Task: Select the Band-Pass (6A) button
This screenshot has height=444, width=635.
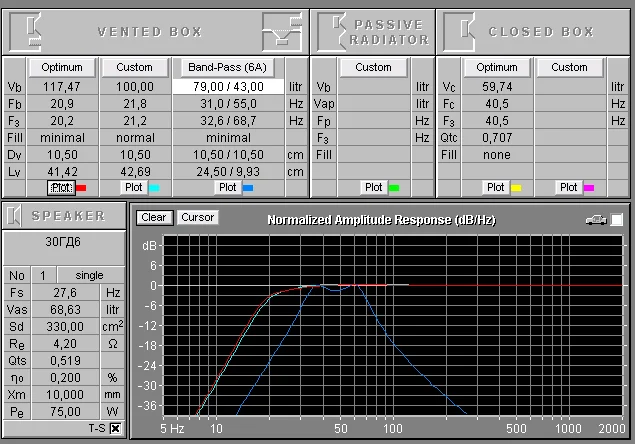Action: pyautogui.click(x=227, y=67)
